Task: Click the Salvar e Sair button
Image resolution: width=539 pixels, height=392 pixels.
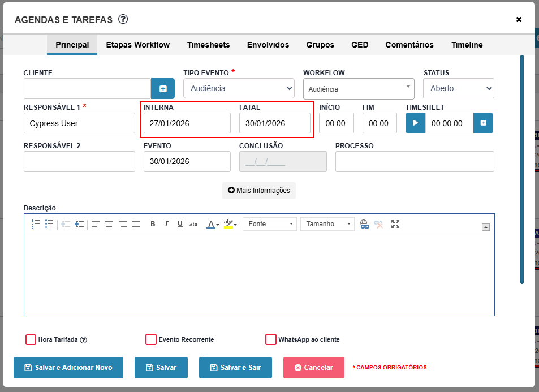Action: pos(235,368)
